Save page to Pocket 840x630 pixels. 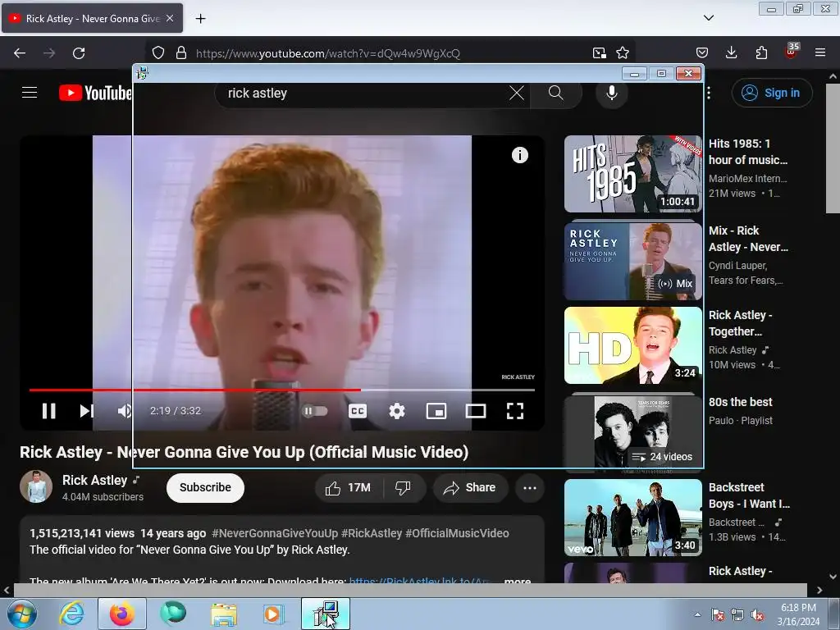tap(702, 52)
